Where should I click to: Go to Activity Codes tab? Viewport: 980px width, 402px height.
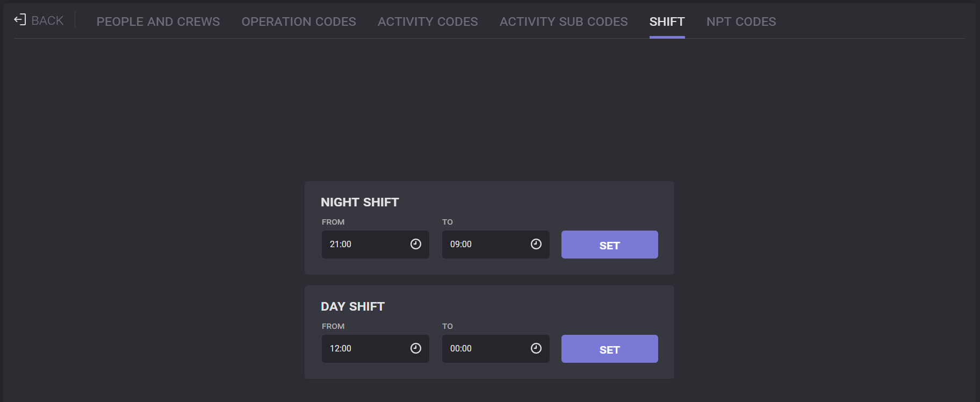[428, 21]
